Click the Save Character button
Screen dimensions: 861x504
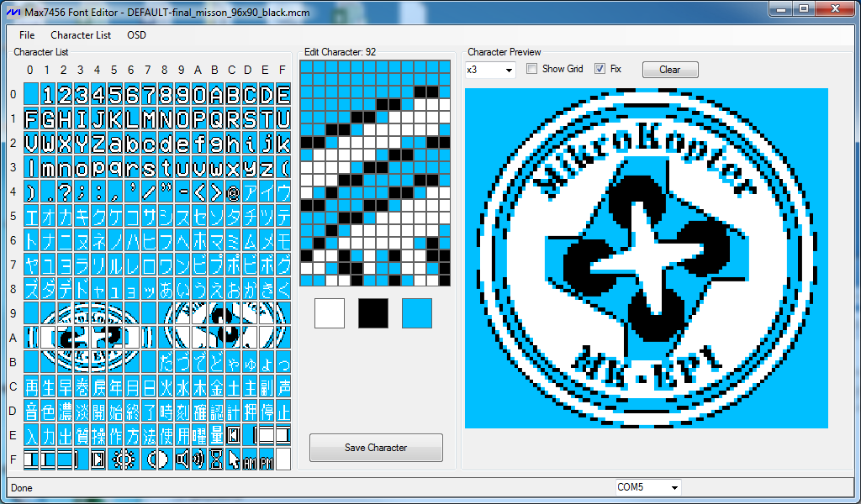(x=376, y=448)
